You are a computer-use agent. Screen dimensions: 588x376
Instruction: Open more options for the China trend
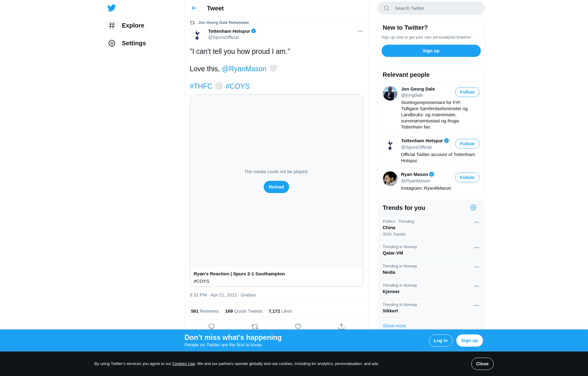pos(477,222)
